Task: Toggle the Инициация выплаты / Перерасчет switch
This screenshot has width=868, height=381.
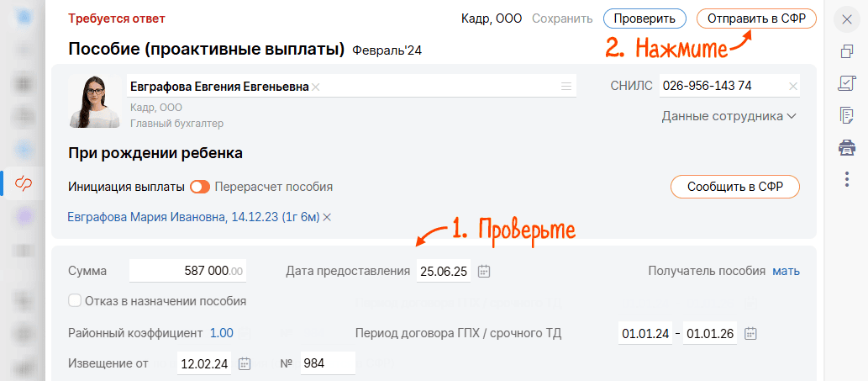Action: 200,187
